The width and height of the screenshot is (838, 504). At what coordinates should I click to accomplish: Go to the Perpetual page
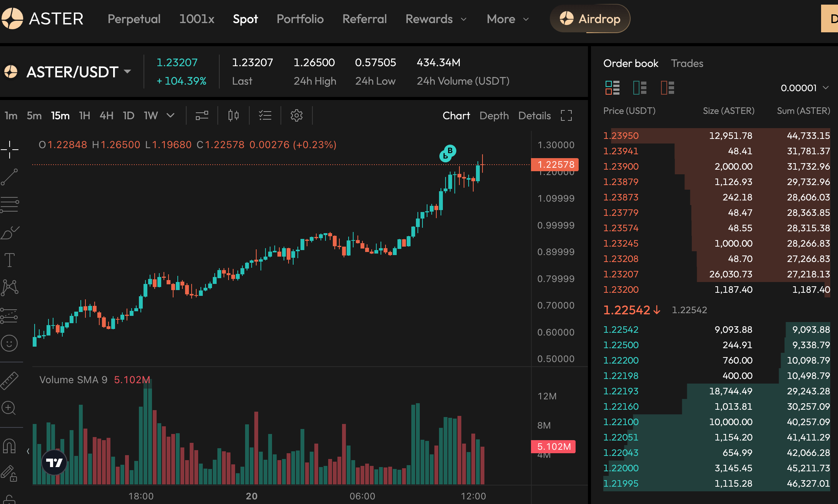point(134,19)
